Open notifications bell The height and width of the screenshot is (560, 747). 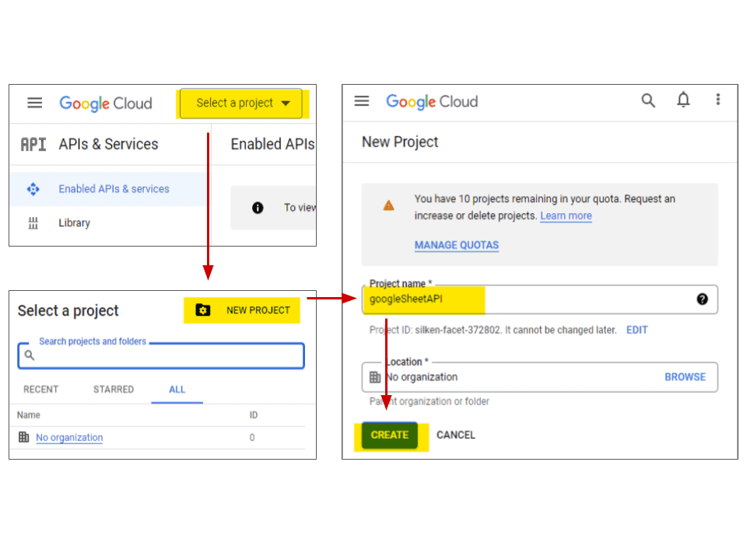point(684,100)
